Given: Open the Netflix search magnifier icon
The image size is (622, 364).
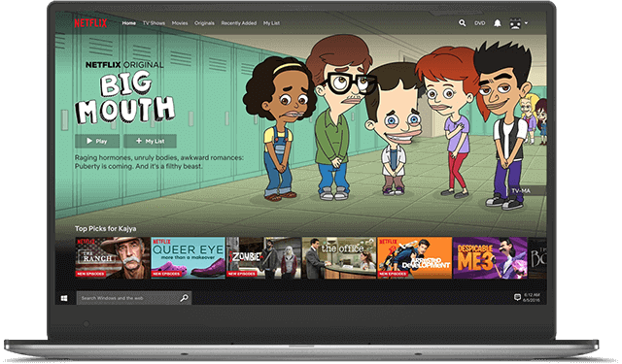Looking at the screenshot, I should click(x=463, y=23).
